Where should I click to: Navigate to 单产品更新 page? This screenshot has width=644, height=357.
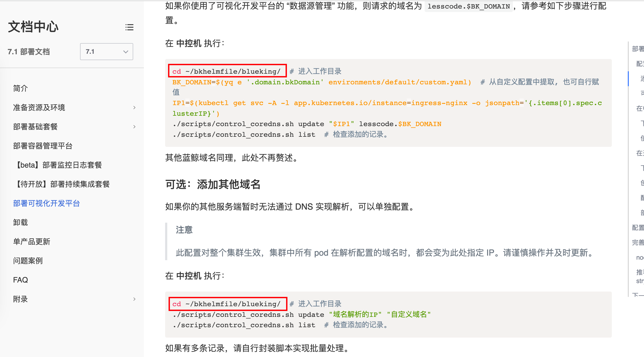[x=32, y=242]
